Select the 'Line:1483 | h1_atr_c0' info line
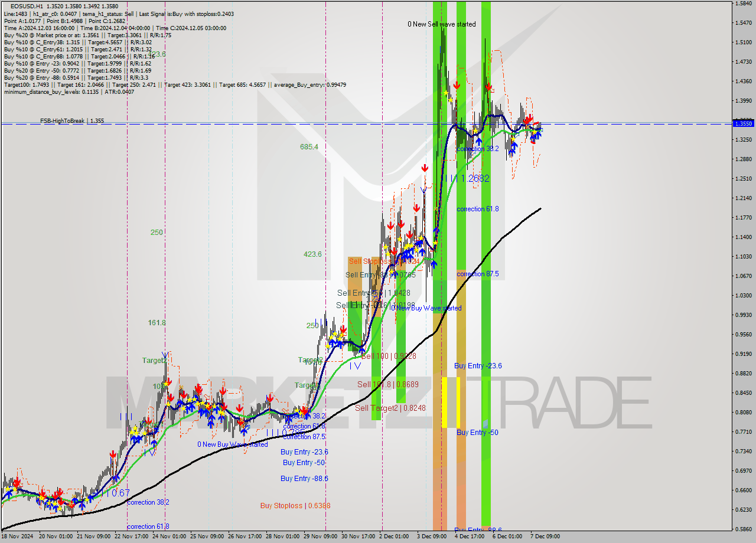 coord(119,13)
